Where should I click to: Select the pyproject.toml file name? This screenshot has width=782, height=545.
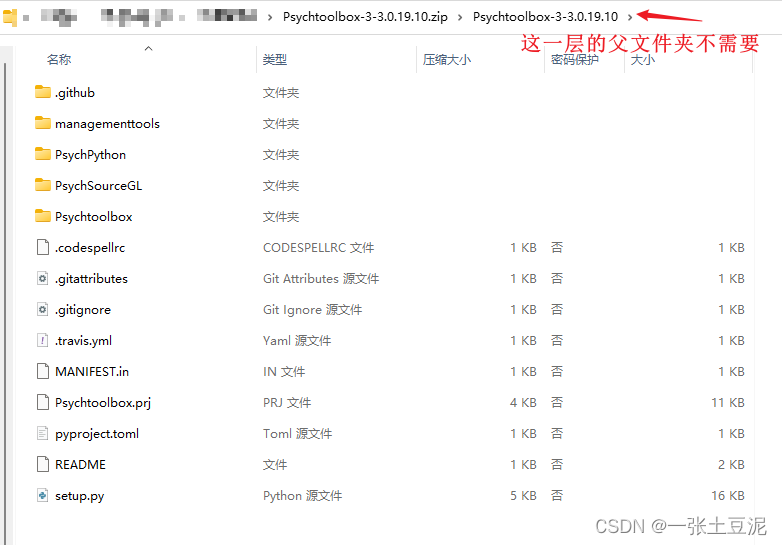click(97, 434)
